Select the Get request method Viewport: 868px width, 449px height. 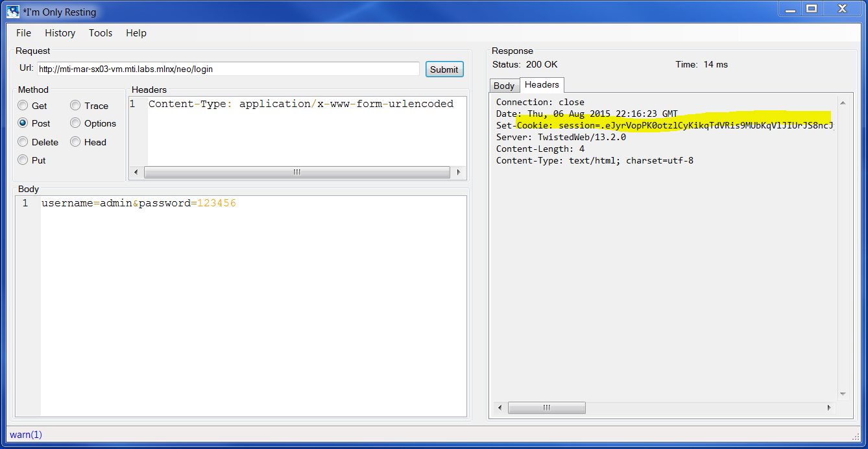point(22,105)
